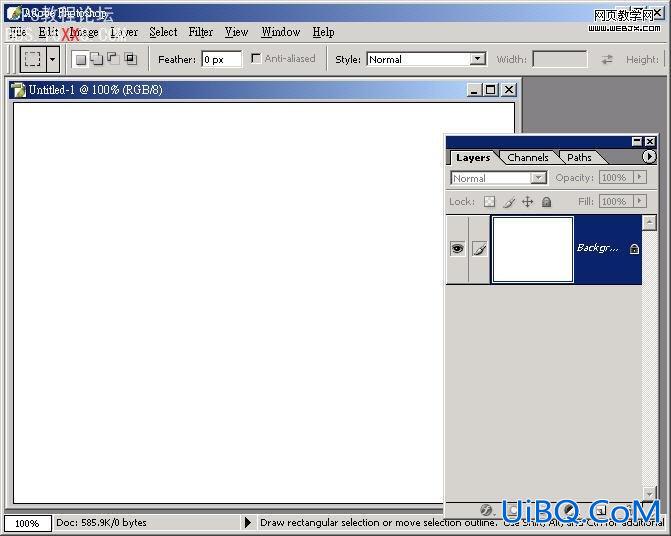
Task: Minimize the Untitled-1 document window
Action: point(474,90)
